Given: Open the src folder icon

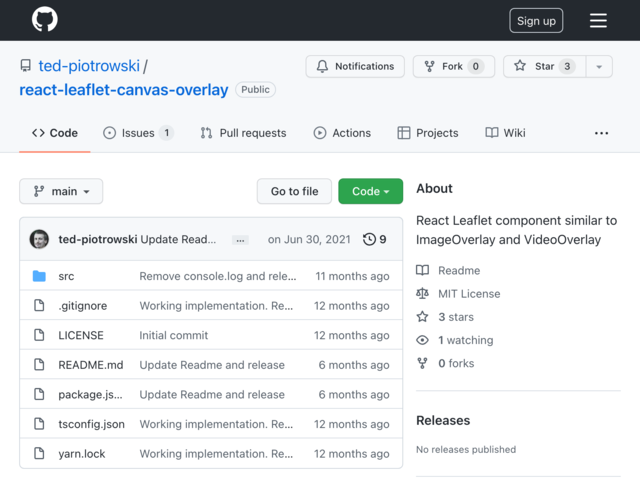Looking at the screenshot, I should 39,276.
